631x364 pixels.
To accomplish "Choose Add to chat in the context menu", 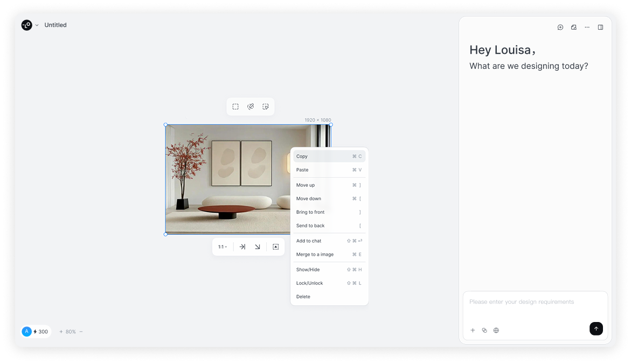I will tap(329, 241).
